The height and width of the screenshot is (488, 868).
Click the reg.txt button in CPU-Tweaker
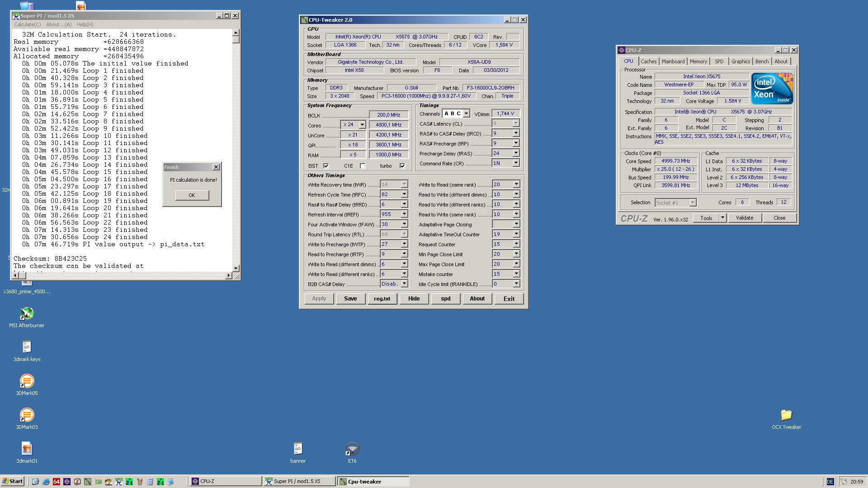pos(382,299)
